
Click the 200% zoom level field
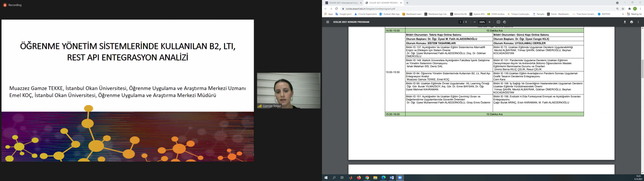click(482, 22)
